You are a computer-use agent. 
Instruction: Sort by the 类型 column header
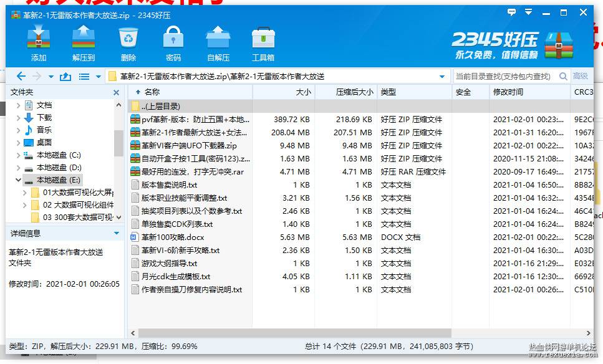coord(415,92)
